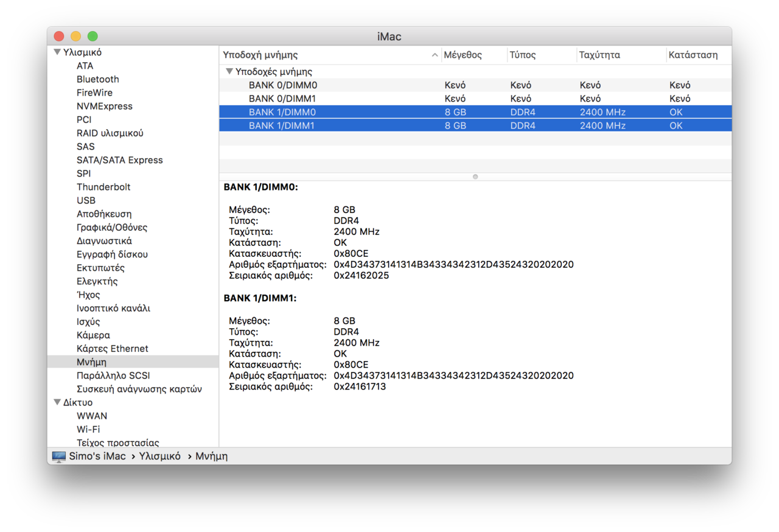The width and height of the screenshot is (779, 532).
Task: Select PCI in the sidebar
Action: pyautogui.click(x=84, y=119)
